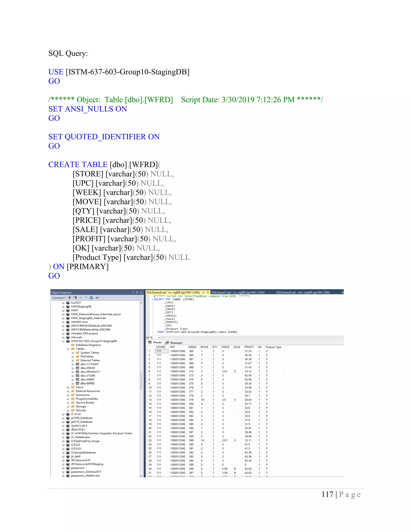Click the Views folder icon
Image resolution: width=411 pixels, height=532 pixels.
tap(73, 387)
